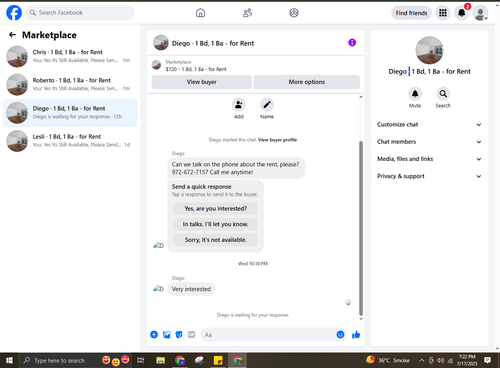The width and height of the screenshot is (500, 368).
Task: Click the $720 Marketplace listing thumbnail
Action: (x=157, y=65)
